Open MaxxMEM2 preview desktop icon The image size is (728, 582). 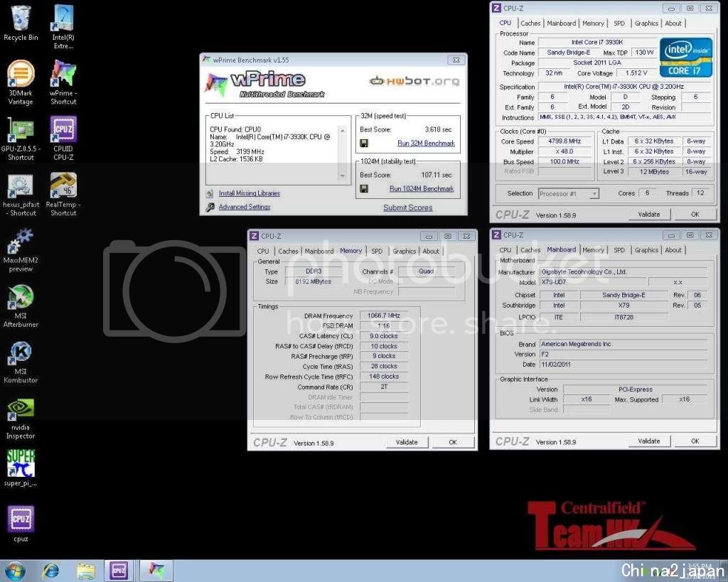21,251
